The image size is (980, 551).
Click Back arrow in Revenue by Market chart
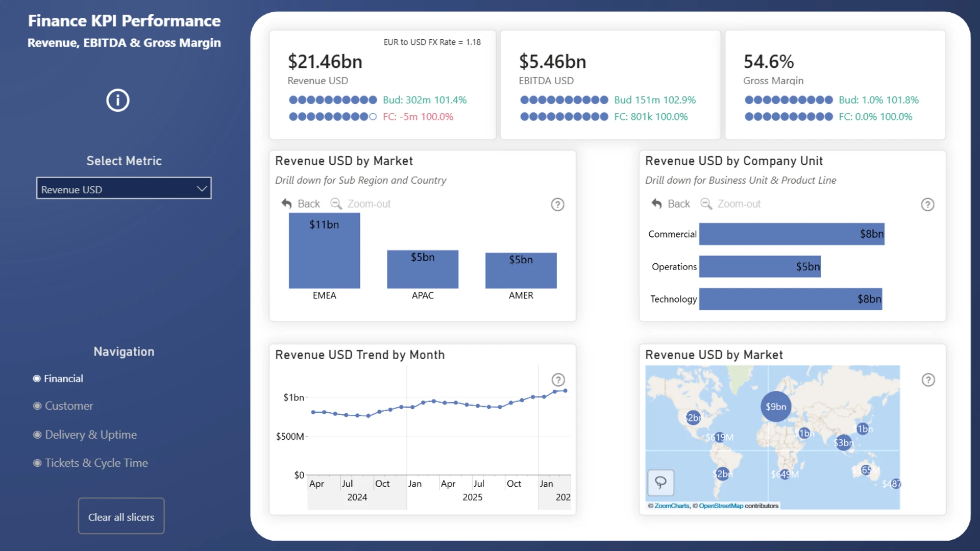tap(287, 204)
